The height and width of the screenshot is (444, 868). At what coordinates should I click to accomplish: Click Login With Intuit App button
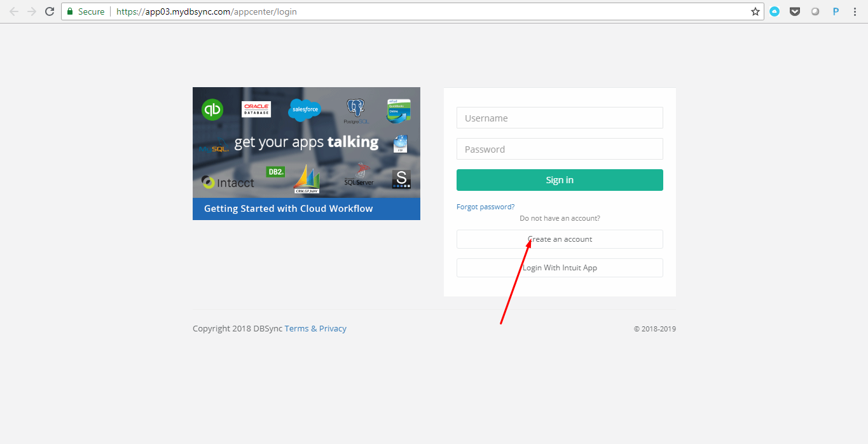click(x=560, y=268)
